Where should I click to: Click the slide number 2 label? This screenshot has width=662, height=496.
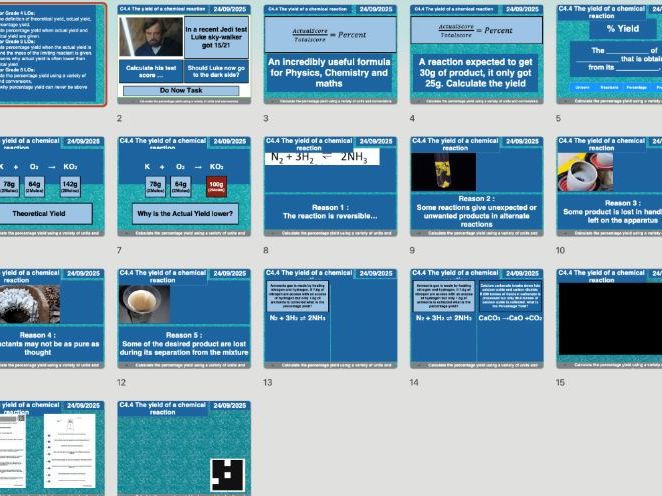coord(119,119)
